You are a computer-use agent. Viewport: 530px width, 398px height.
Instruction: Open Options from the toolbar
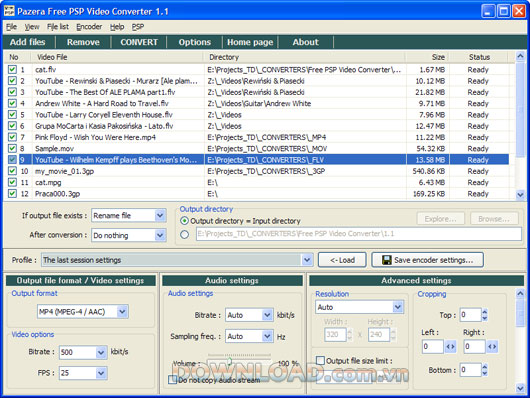click(195, 42)
